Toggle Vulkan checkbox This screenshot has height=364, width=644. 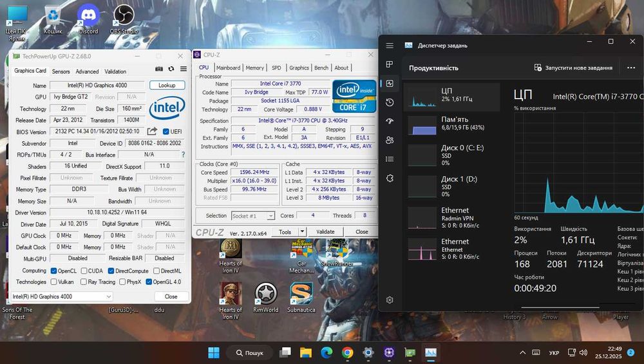(53, 282)
